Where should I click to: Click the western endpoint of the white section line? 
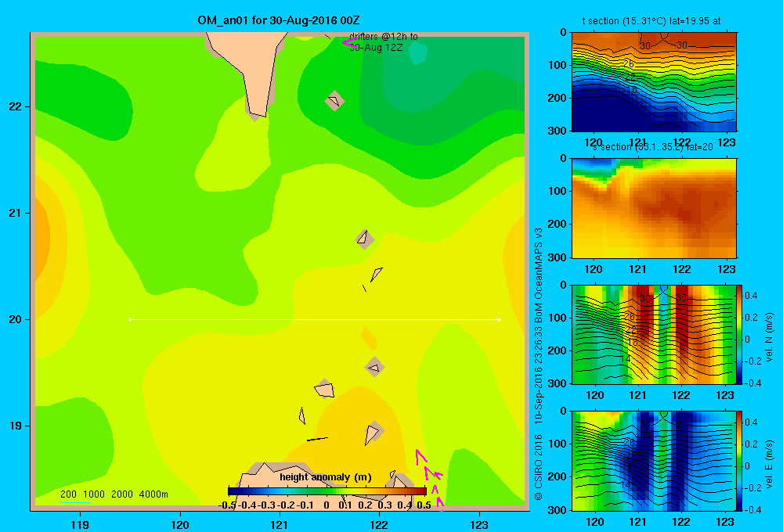click(130, 319)
